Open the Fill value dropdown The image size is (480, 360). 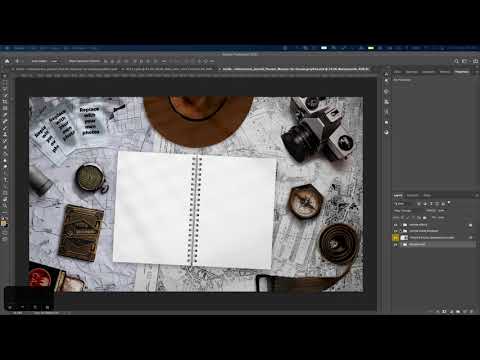[x=441, y=218]
